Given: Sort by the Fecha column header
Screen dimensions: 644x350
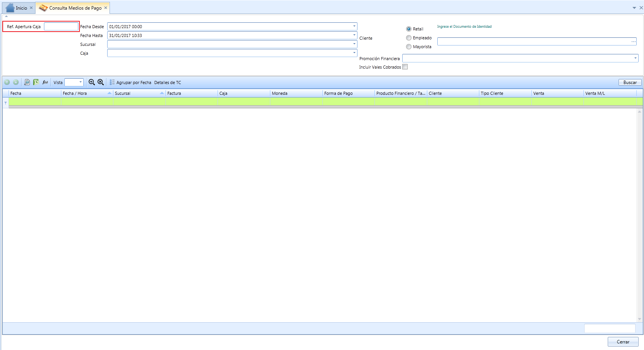Looking at the screenshot, I should pyautogui.click(x=35, y=93).
